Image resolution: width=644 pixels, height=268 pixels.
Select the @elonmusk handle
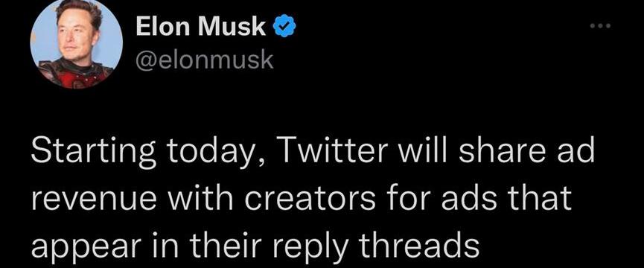click(x=204, y=61)
